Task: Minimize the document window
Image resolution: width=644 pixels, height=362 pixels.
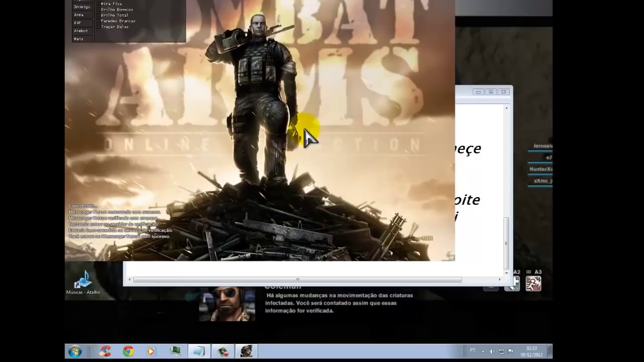Action: click(x=478, y=92)
